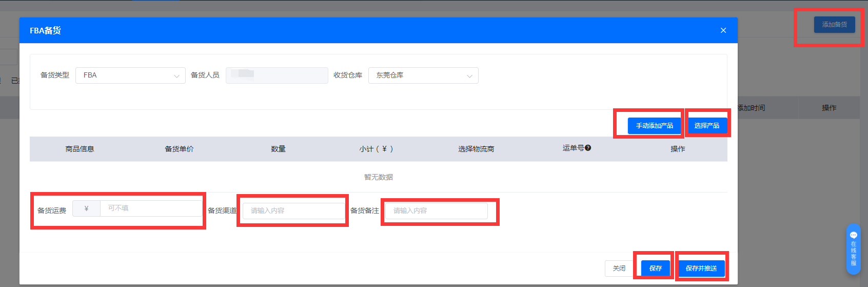Open the 在线客服 chat widget
The width and height of the screenshot is (868, 287).
853,249
